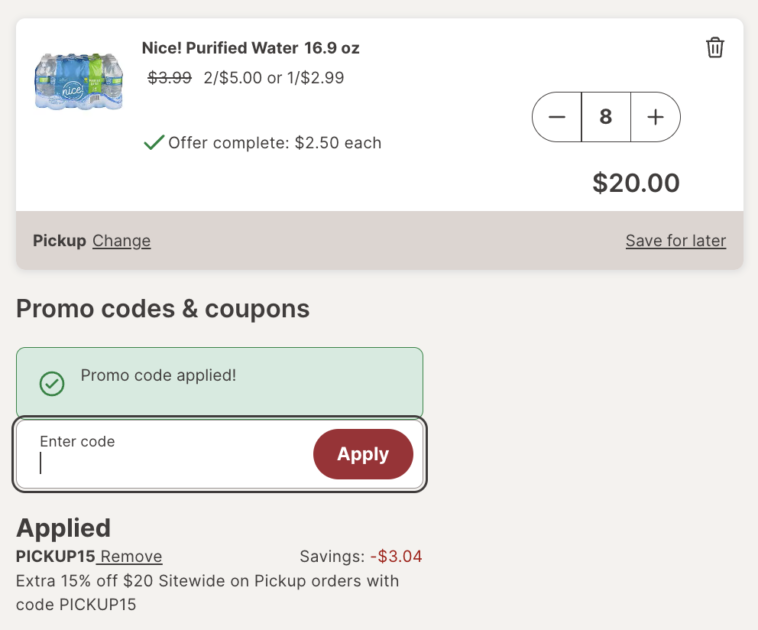Remove the PICKUP15 promo code
This screenshot has width=758, height=630.
[x=130, y=557]
